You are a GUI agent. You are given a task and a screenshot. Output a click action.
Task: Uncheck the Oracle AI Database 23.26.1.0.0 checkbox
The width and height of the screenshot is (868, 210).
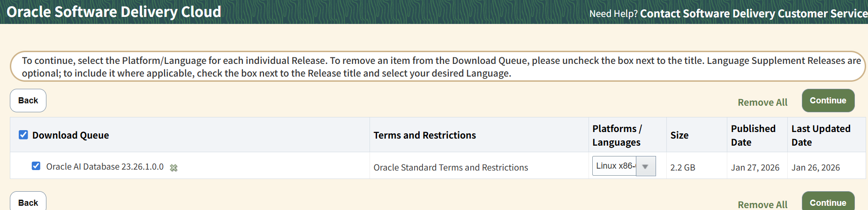click(x=36, y=166)
